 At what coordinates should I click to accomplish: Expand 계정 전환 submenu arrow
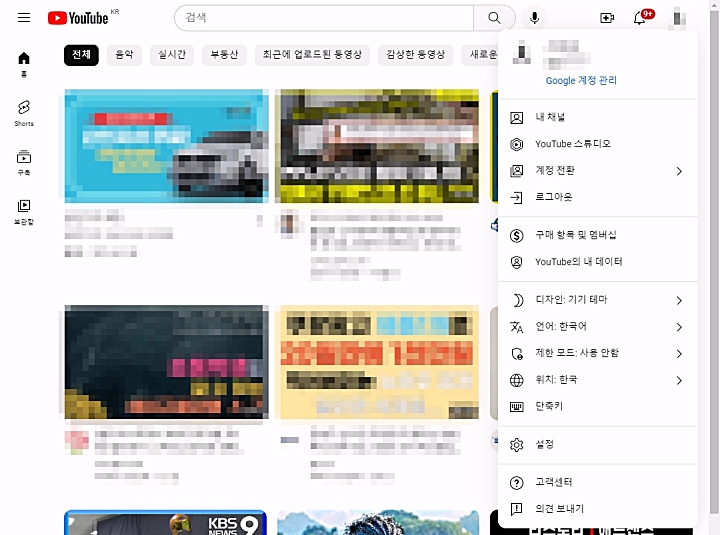(679, 171)
